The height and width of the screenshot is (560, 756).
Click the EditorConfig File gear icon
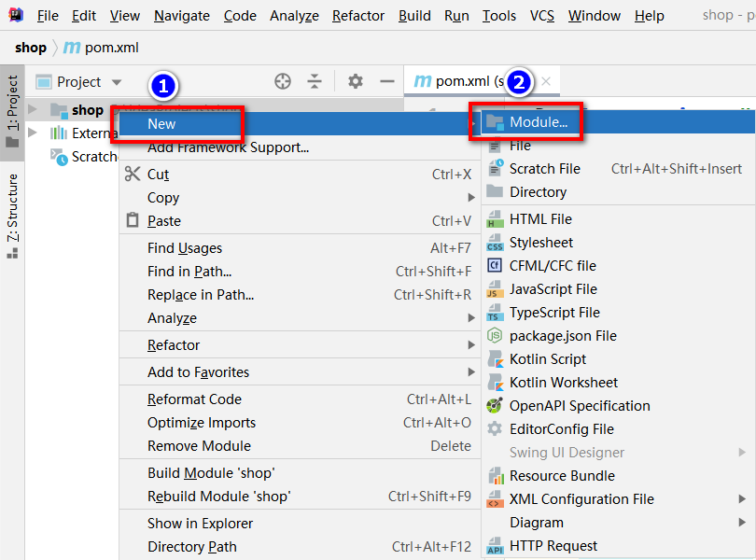click(495, 428)
